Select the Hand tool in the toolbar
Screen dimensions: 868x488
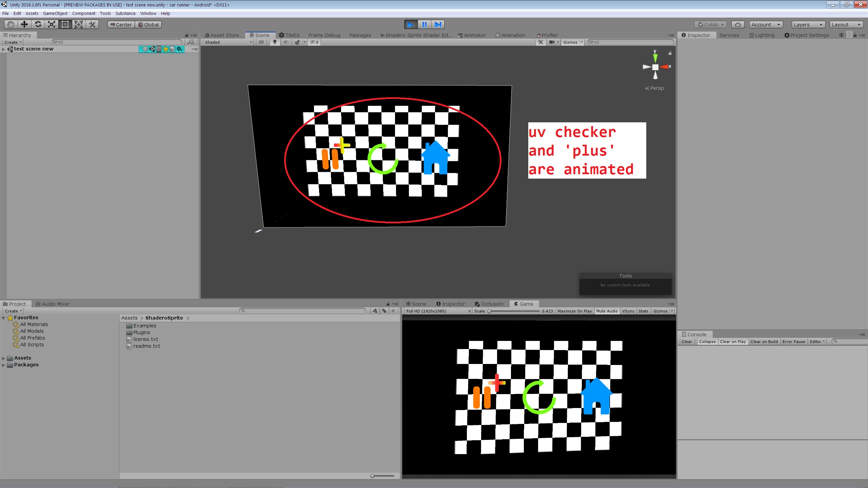10,24
